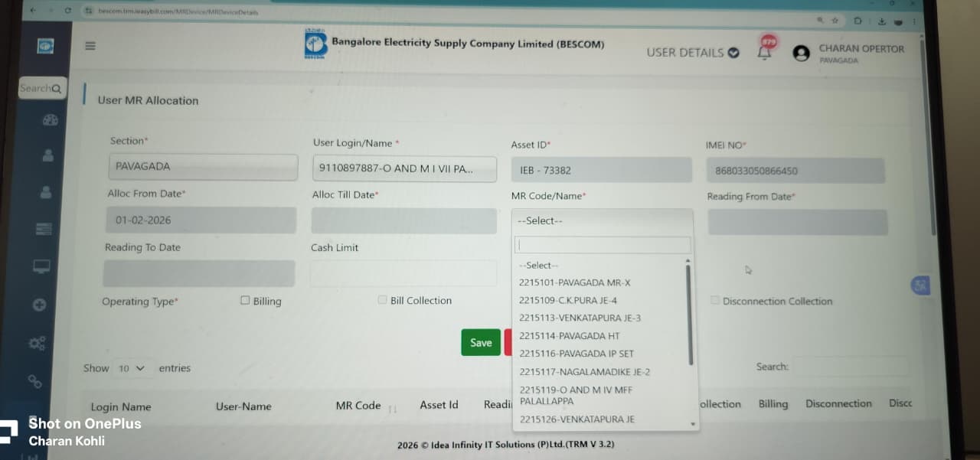Tick the Bill Collection checkbox
Screen dimensions: 980x460
coord(382,300)
